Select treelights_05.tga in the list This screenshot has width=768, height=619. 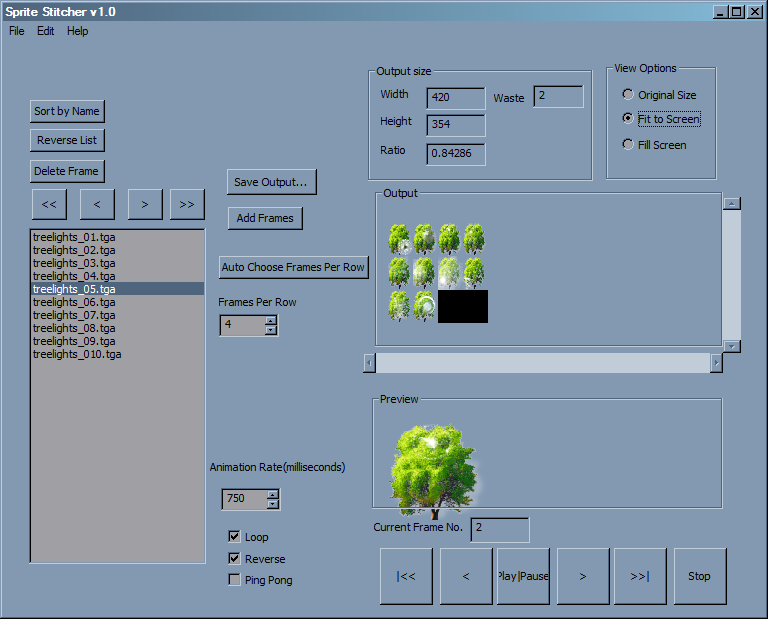point(118,289)
